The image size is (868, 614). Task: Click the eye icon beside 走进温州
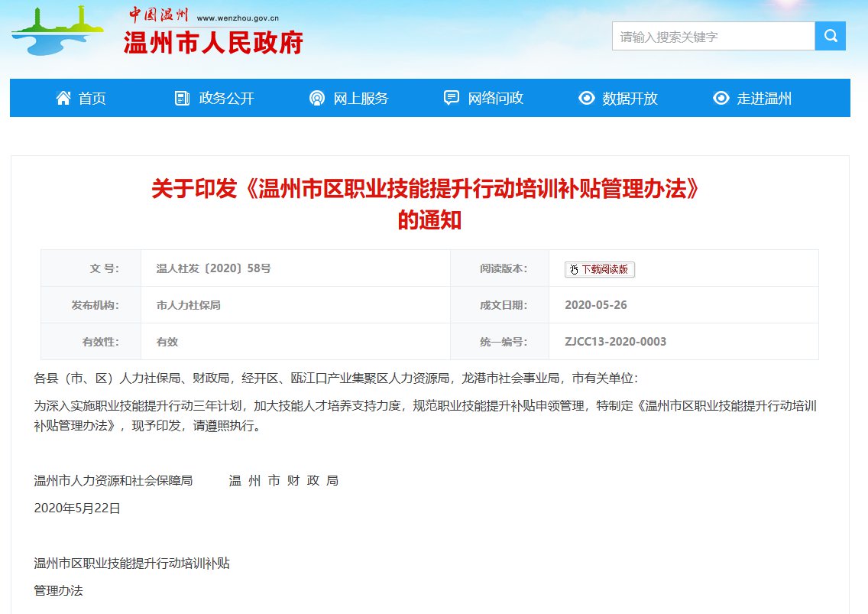721,98
